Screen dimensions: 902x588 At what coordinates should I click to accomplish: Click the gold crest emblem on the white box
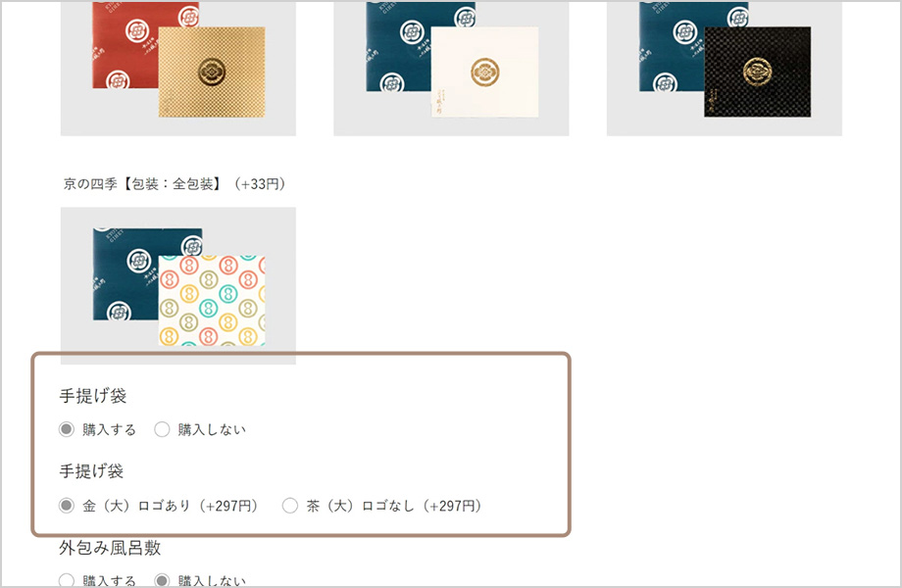(x=484, y=72)
